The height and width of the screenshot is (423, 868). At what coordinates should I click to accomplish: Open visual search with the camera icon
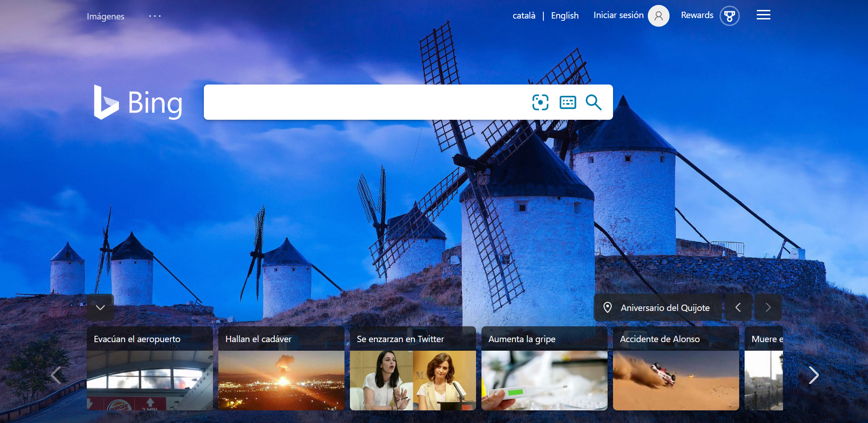click(x=540, y=102)
